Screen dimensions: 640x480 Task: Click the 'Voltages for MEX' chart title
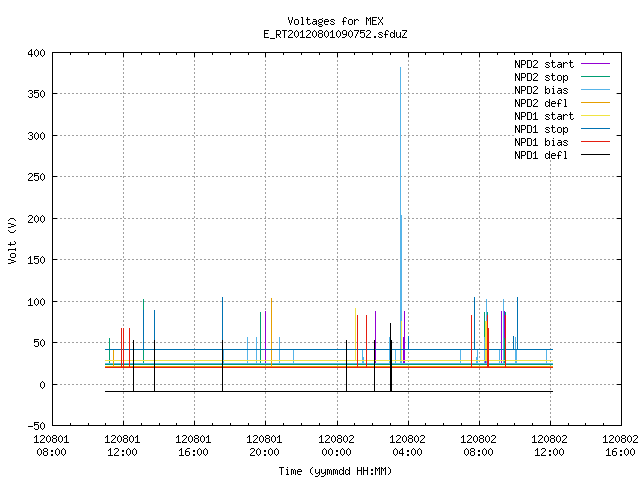point(335,21)
